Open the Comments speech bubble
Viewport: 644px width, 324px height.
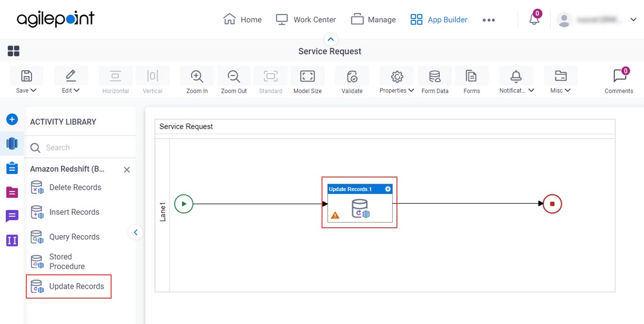(620, 76)
